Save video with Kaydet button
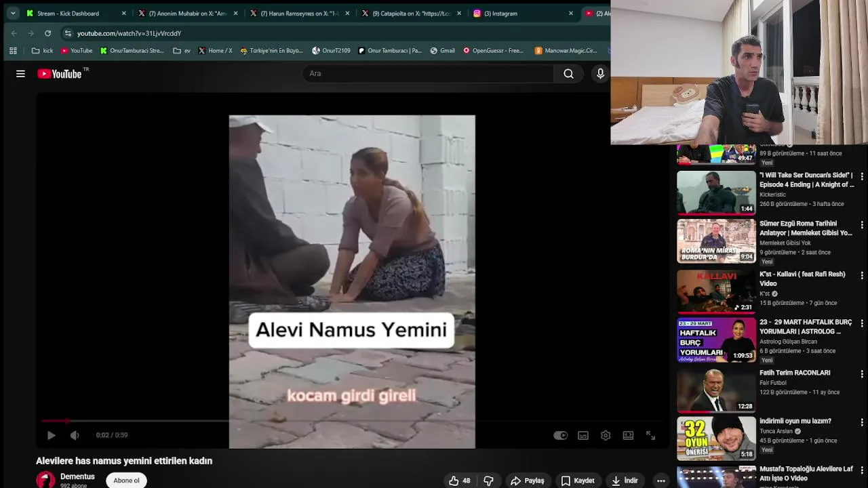The height and width of the screenshot is (488, 868). point(578,481)
